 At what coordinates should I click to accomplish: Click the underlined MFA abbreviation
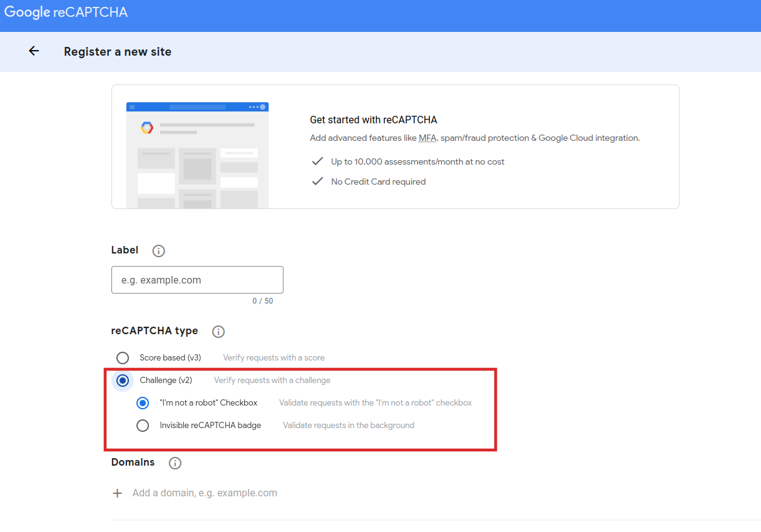tap(427, 138)
